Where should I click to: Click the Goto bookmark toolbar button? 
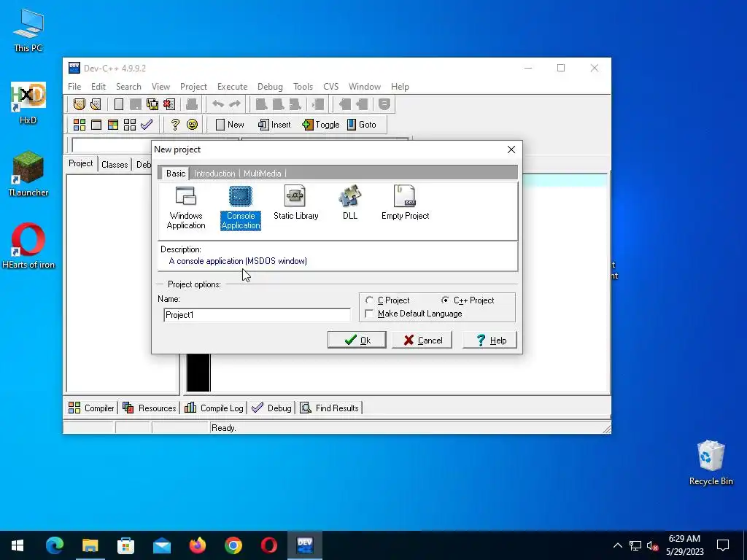(x=362, y=125)
